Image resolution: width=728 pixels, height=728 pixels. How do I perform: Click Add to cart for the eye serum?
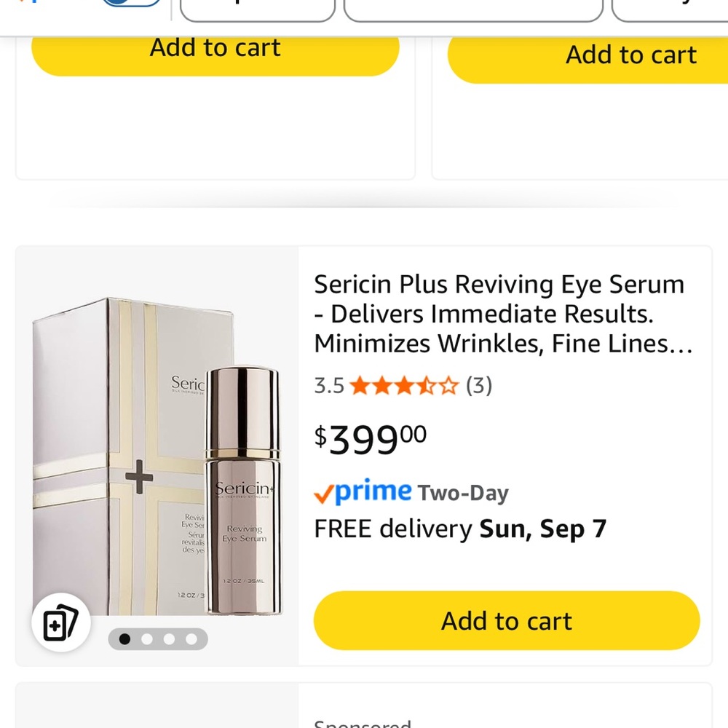click(506, 620)
